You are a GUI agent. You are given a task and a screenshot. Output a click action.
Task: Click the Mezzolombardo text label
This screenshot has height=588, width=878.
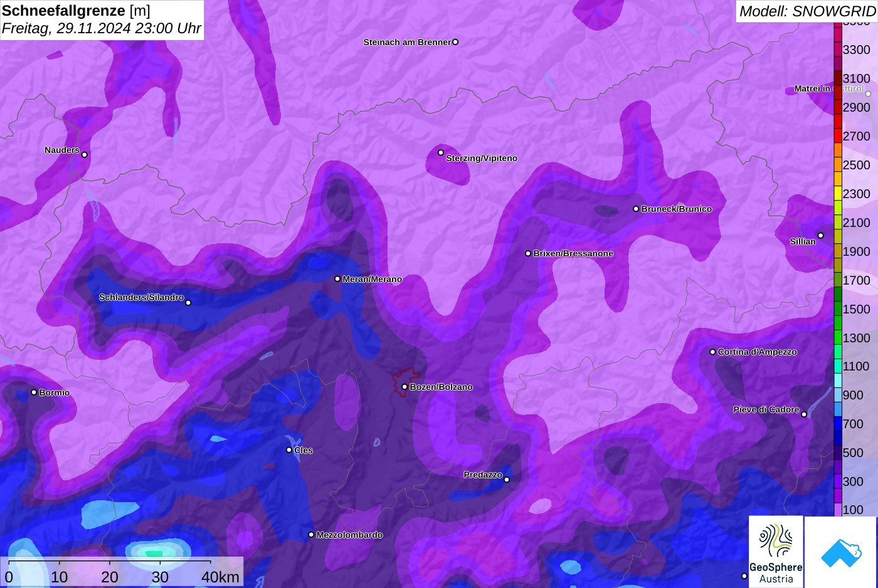(x=350, y=535)
